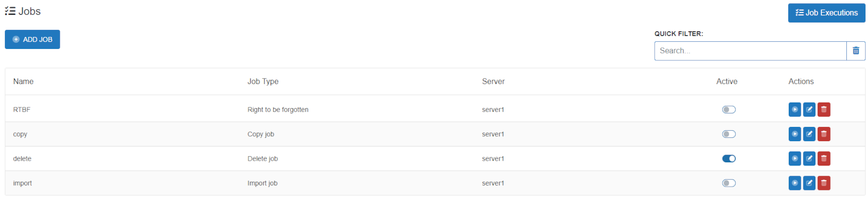Focus the Quick Filter search field
Viewport: 868px width, 197px height.
tap(750, 51)
